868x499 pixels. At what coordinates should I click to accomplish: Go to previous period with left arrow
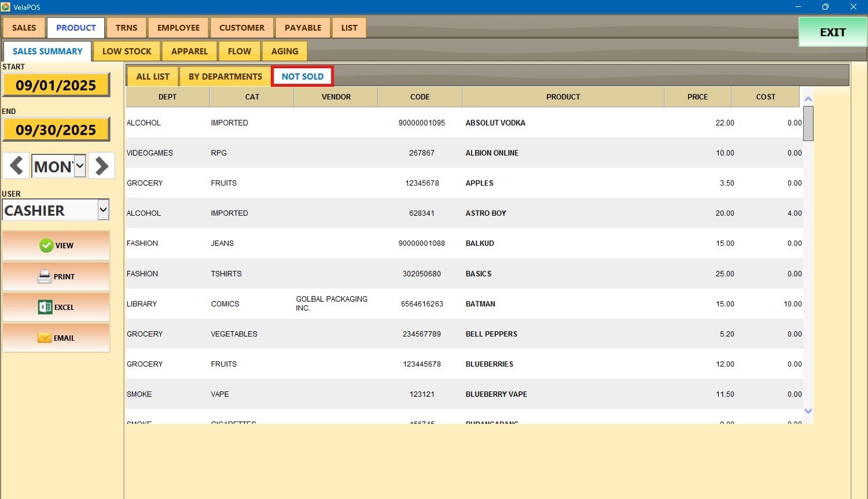[16, 166]
